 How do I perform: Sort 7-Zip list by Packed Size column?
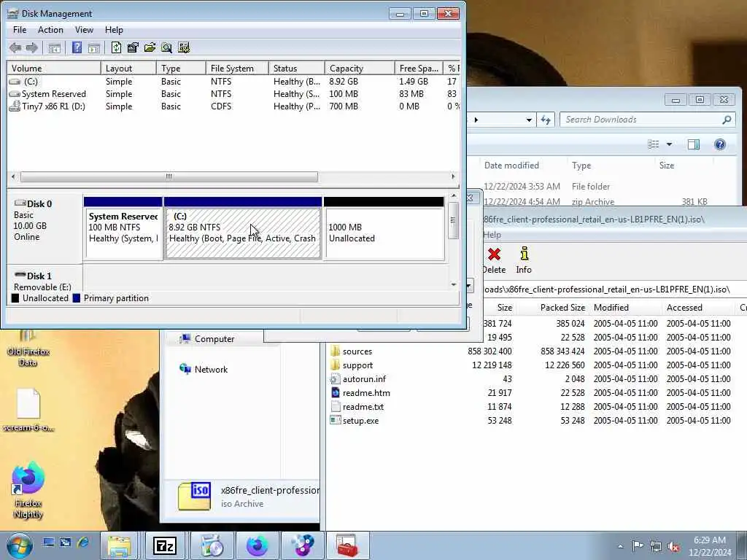pos(562,308)
